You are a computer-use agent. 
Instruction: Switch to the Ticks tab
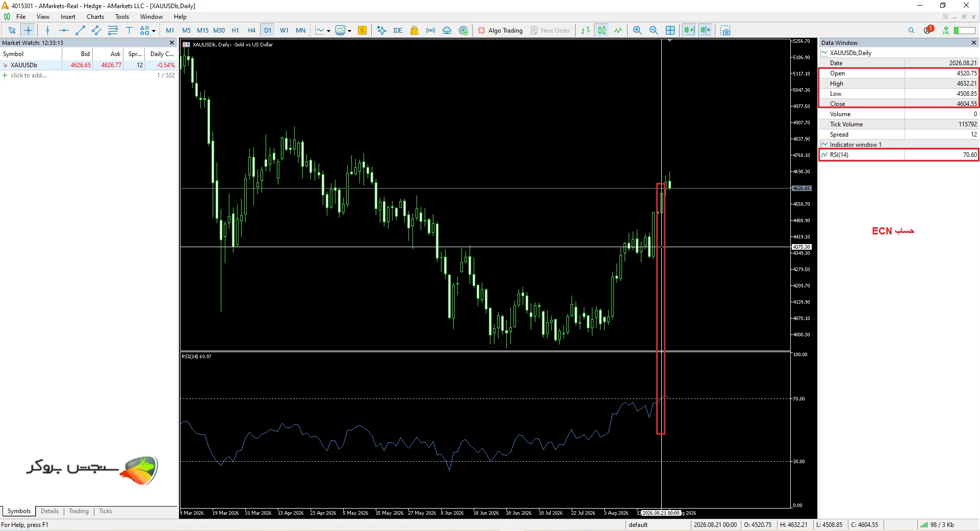106,511
